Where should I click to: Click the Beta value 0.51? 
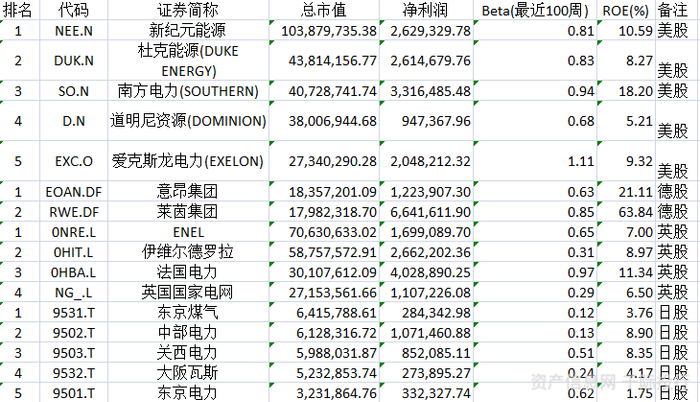coord(535,352)
